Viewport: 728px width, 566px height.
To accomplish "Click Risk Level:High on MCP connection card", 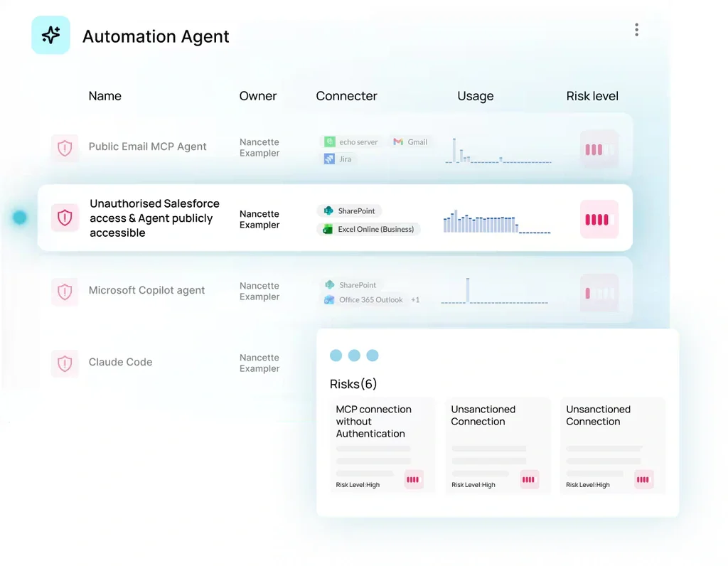I will [358, 485].
